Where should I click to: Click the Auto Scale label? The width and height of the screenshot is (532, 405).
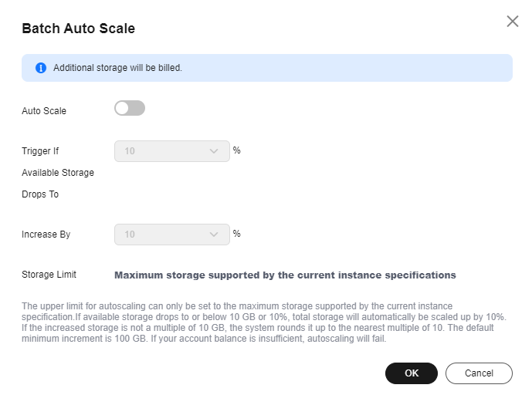click(x=44, y=111)
